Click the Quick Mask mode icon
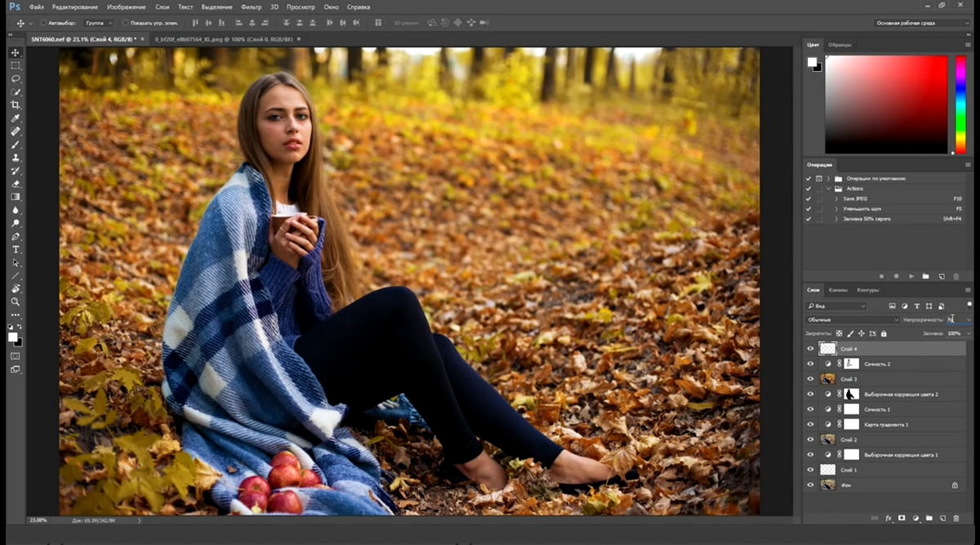The height and width of the screenshot is (545, 980). (x=16, y=356)
